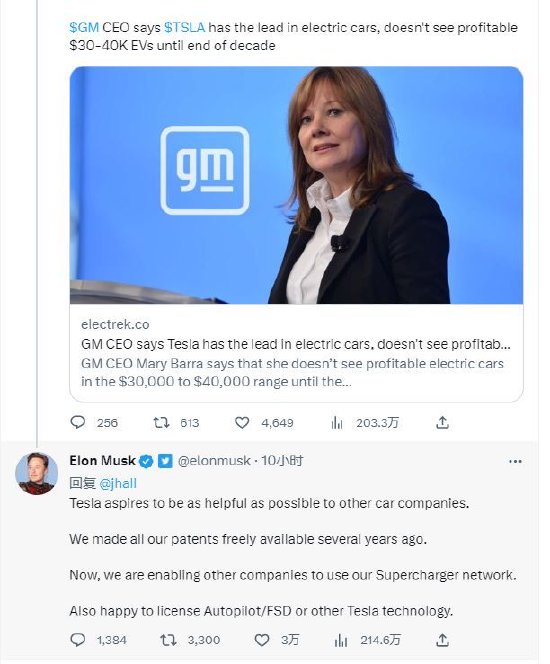Open the $GM cashtag link
The image size is (550, 664).
[84, 28]
